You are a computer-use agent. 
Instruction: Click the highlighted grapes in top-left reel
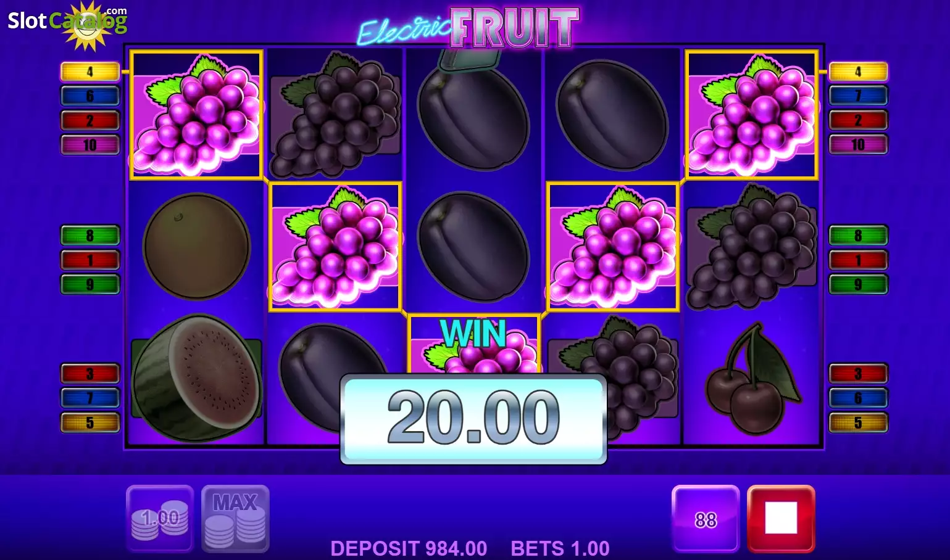tap(197, 115)
